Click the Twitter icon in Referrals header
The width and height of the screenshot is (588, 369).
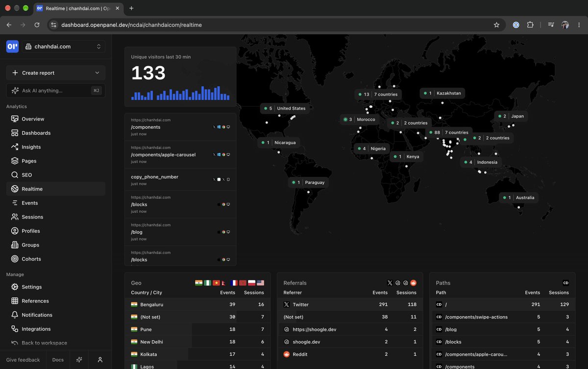390,283
